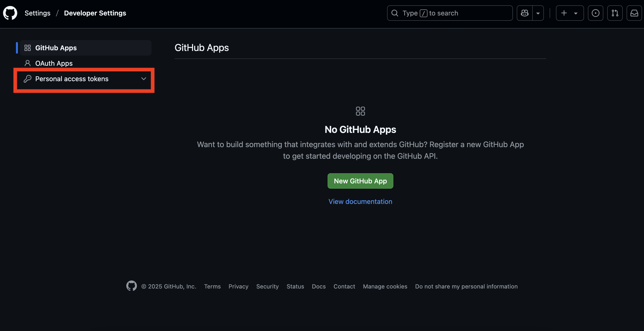Click the No GitHub Apps heading text
The width and height of the screenshot is (644, 331).
point(360,129)
